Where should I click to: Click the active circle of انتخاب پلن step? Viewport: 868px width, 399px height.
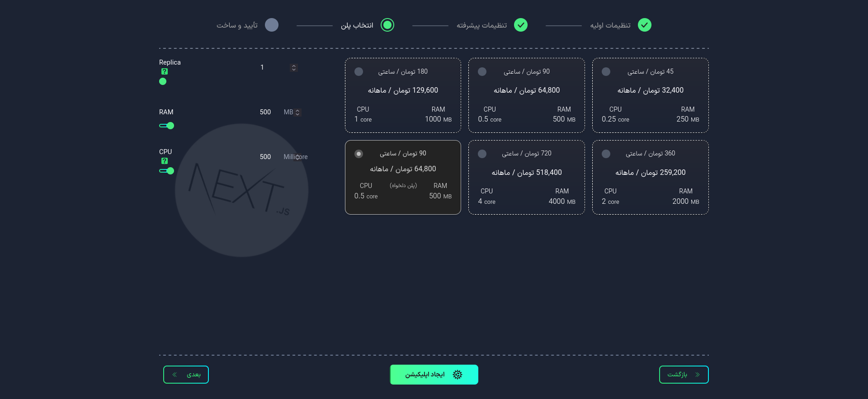[387, 25]
